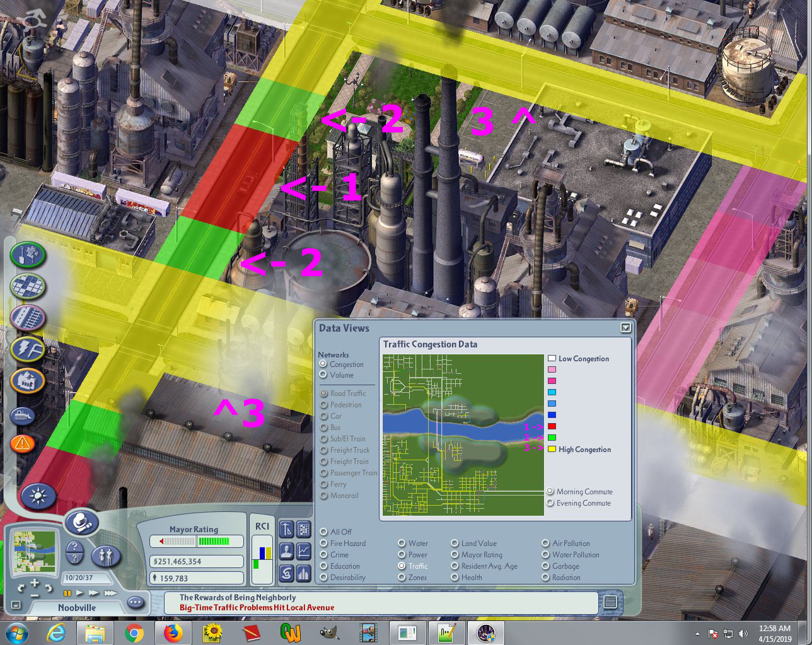Viewport: 812px width, 645px height.
Task: Open the Landscaping tools menu
Action: (x=28, y=255)
